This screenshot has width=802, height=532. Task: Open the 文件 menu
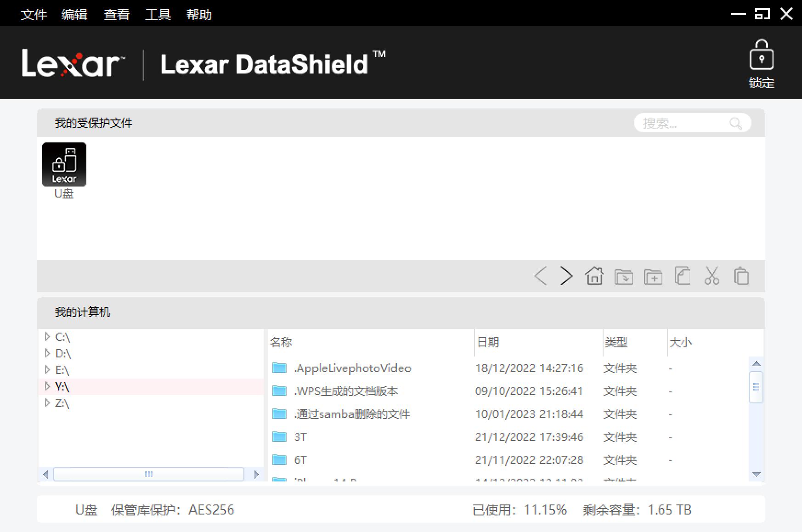[34, 15]
